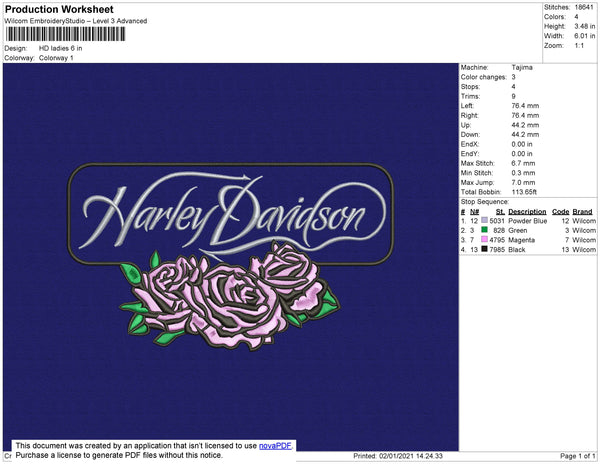Select the 'Production Worksheet' title
The height and width of the screenshot is (464, 600).
(x=59, y=10)
